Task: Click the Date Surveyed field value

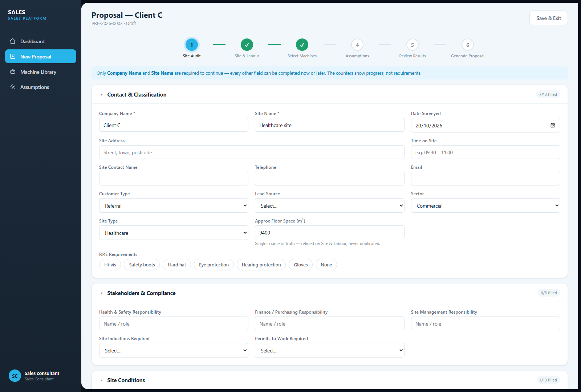Action: click(x=429, y=126)
